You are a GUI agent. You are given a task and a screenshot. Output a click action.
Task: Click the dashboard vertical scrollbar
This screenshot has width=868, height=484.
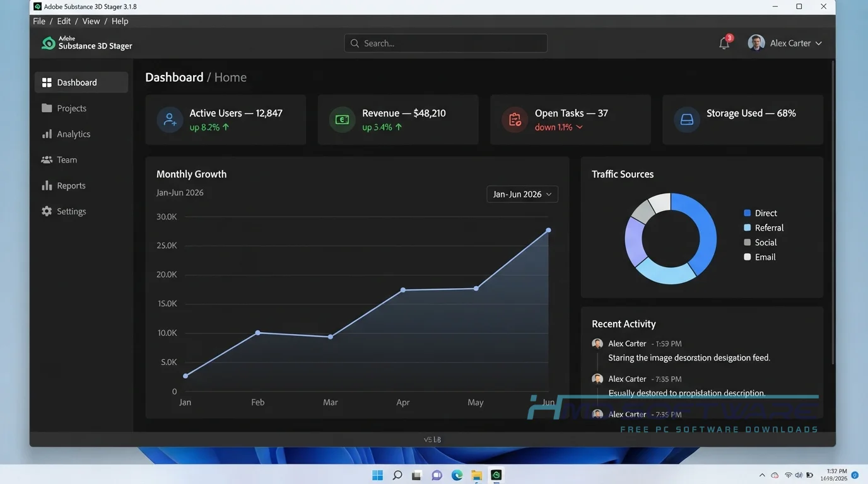coord(833,213)
